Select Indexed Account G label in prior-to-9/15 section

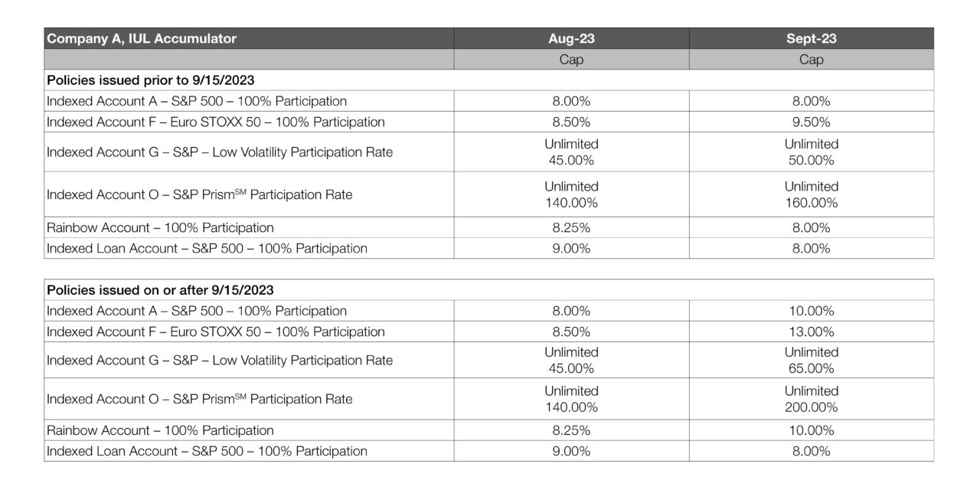pyautogui.click(x=220, y=152)
